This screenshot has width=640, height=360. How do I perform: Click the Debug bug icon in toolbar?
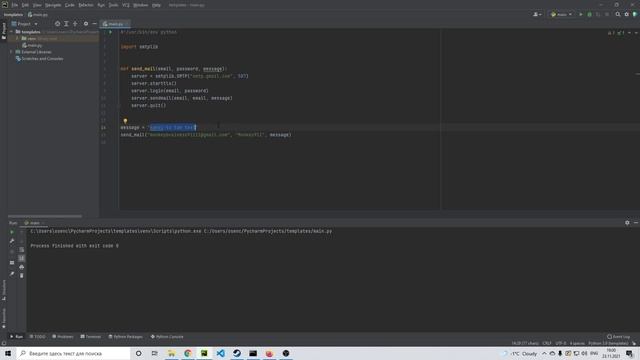click(589, 14)
